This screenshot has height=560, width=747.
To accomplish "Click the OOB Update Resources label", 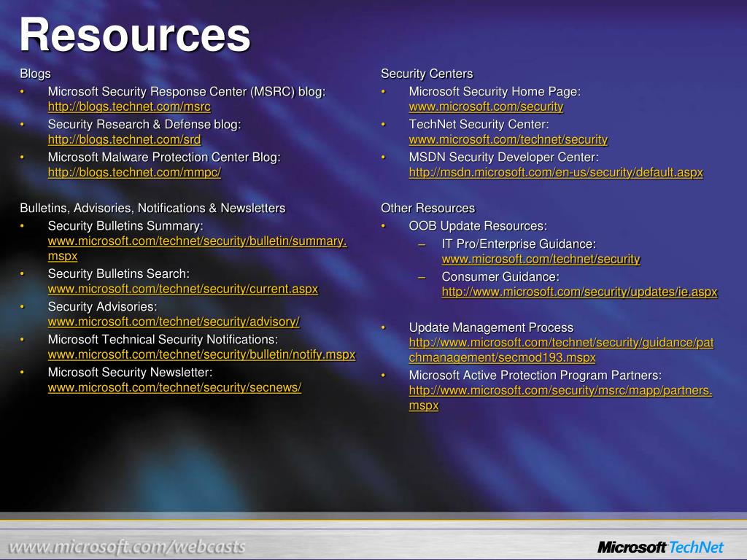I will point(478,226).
